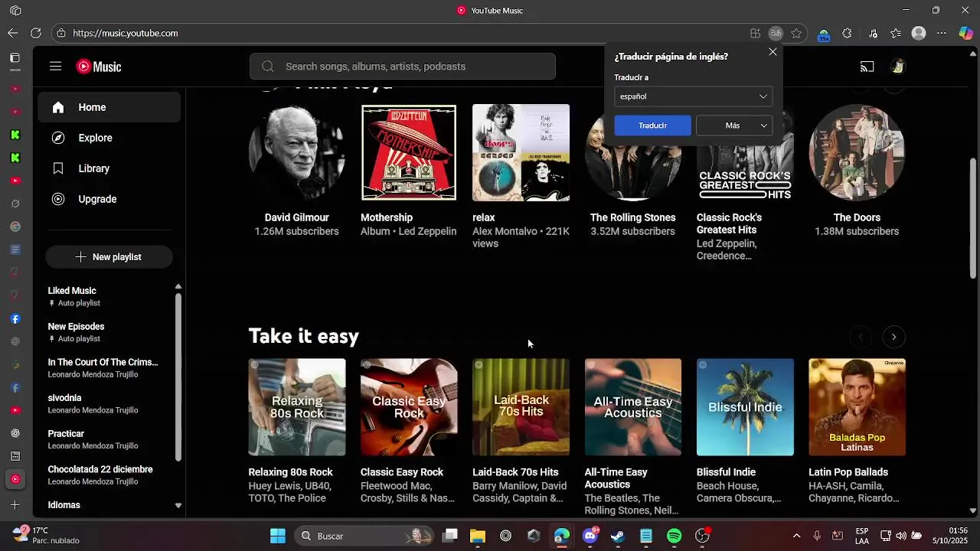Image resolution: width=980 pixels, height=551 pixels.
Task: Expand the Más options dropdown
Action: tap(734, 126)
